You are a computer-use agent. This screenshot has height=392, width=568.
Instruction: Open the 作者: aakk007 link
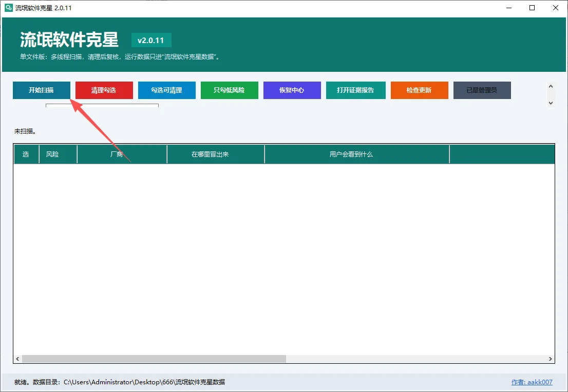pyautogui.click(x=532, y=382)
